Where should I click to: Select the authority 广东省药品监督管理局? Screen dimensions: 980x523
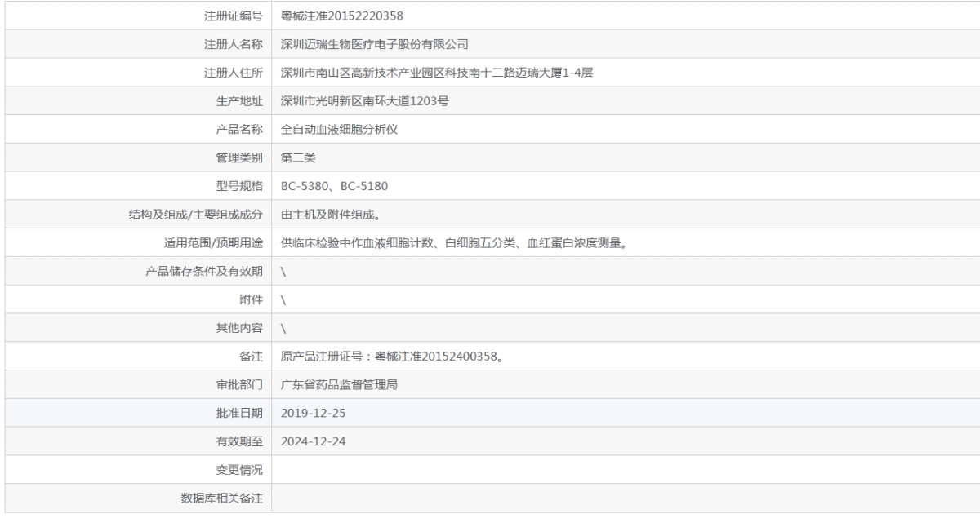(339, 384)
